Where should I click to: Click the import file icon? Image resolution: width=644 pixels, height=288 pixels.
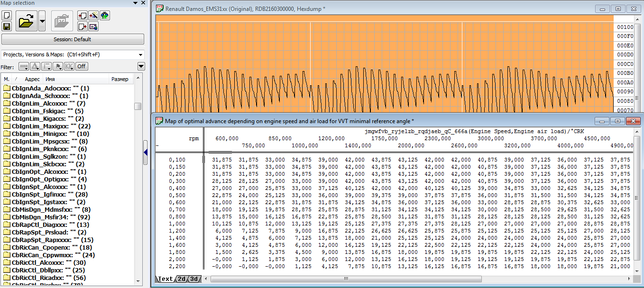pyautogui.click(x=82, y=16)
